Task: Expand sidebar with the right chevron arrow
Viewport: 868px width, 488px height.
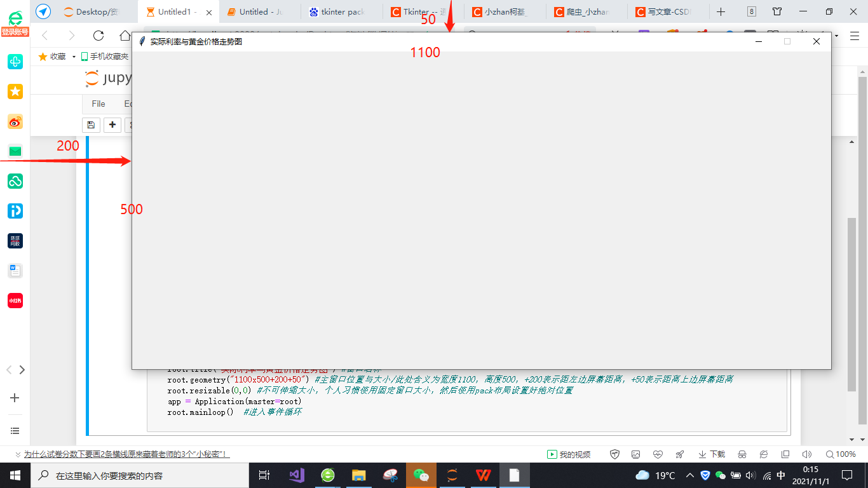Action: pos(22,370)
